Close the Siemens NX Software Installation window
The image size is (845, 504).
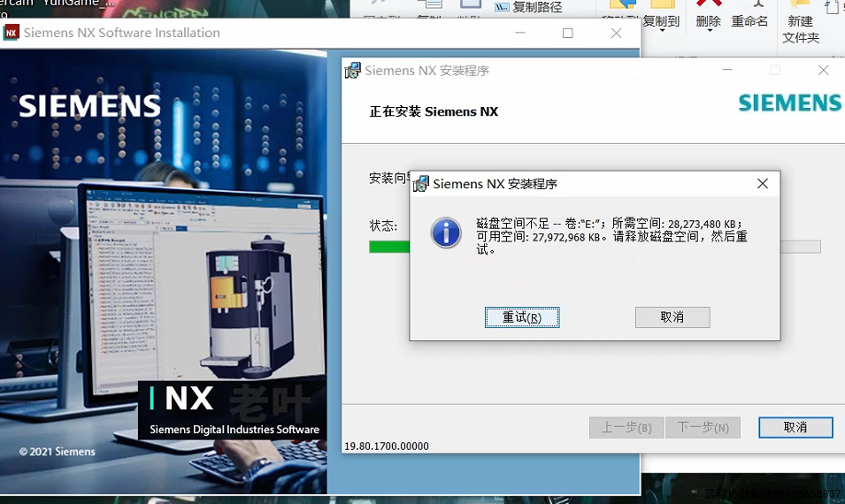click(x=616, y=33)
